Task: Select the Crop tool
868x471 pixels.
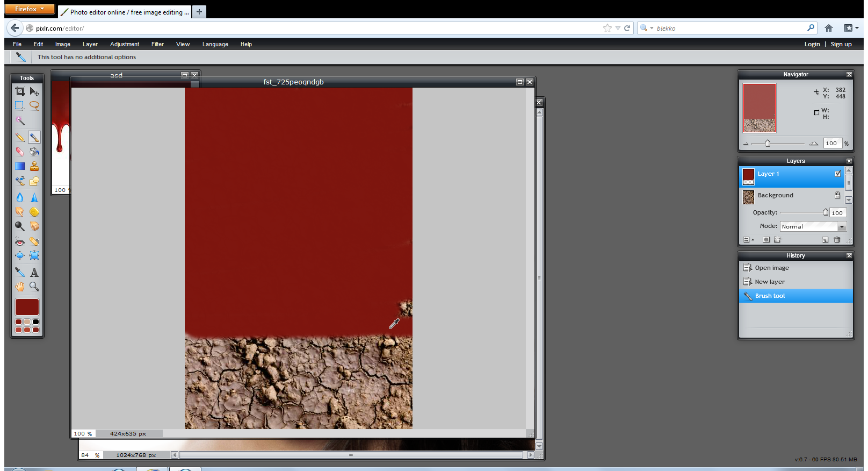Action: click(20, 91)
